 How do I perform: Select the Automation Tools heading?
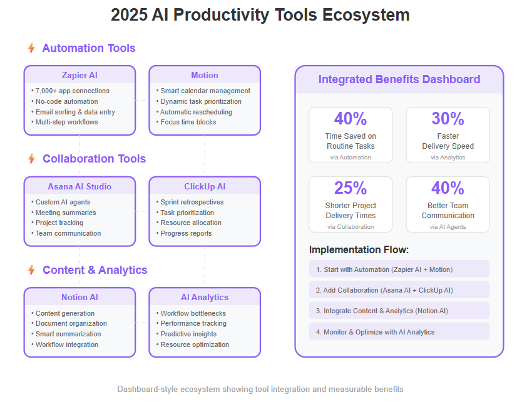click(x=89, y=48)
